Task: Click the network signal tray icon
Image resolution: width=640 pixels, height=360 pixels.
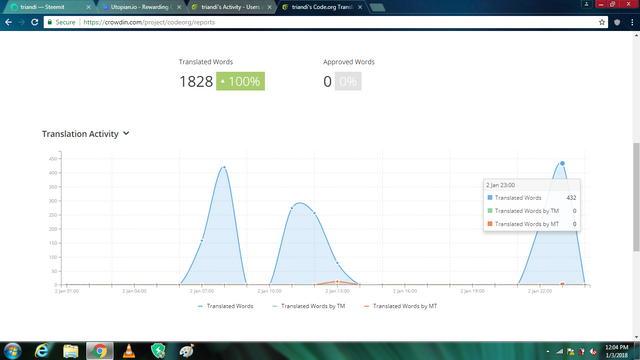Action: (x=560, y=351)
